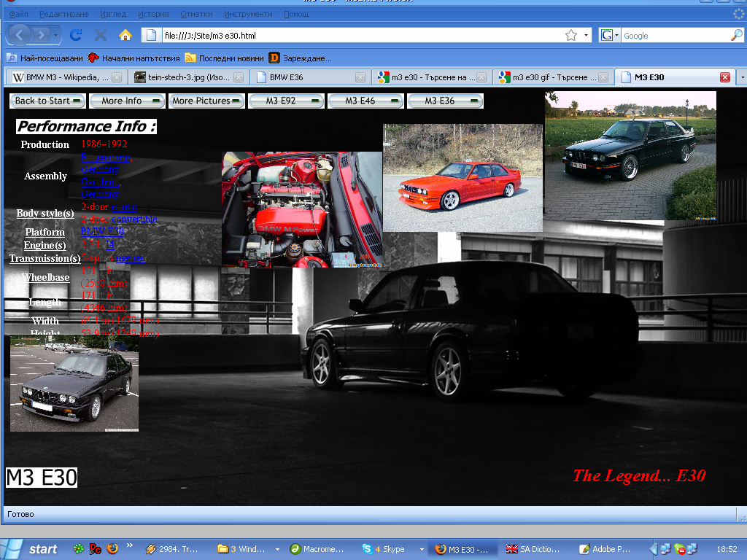Open the manual transmission link
Image resolution: width=747 pixels, height=560 pixels.
[131, 257]
